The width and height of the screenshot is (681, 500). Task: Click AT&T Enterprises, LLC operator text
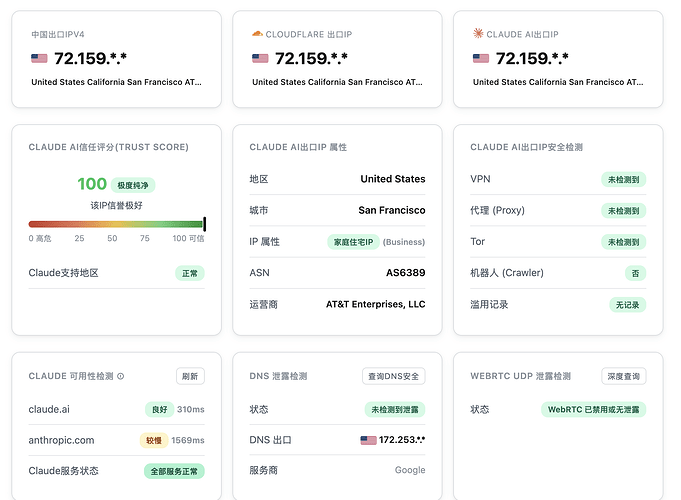[x=376, y=304]
